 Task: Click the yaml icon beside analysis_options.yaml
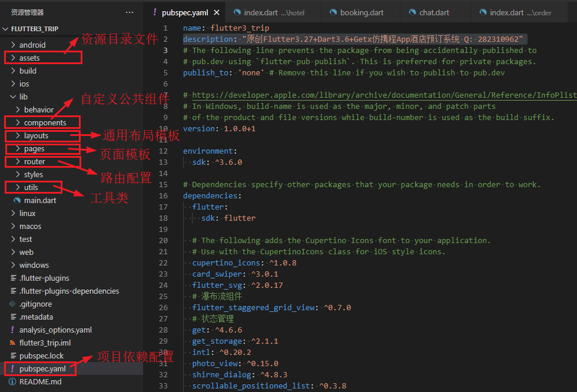pos(12,330)
